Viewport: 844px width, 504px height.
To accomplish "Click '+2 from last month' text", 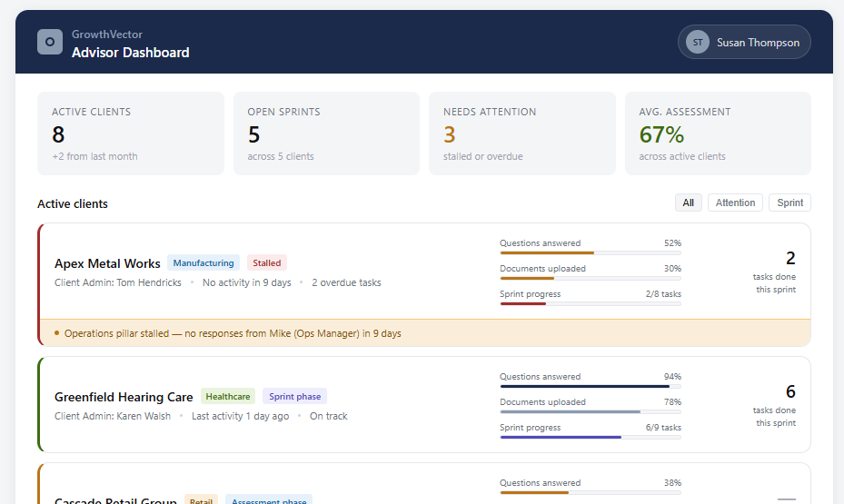I will [94, 156].
